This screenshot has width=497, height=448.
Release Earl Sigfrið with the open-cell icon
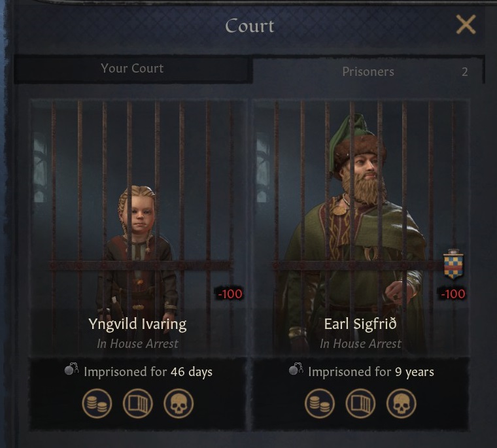tap(360, 404)
